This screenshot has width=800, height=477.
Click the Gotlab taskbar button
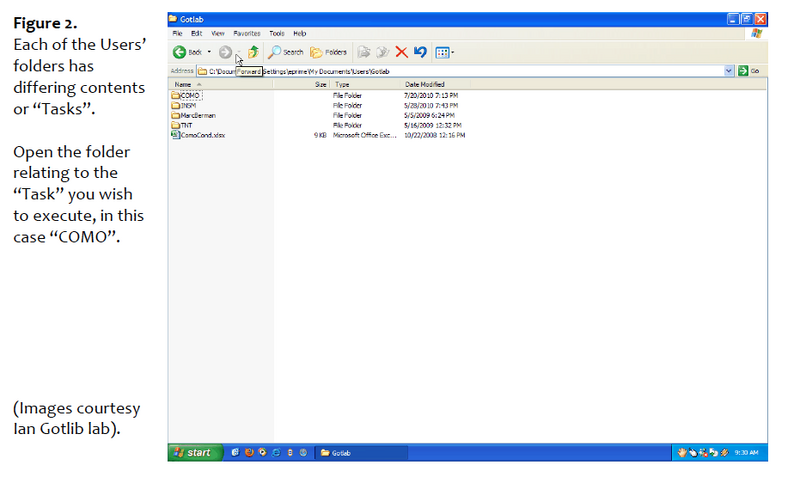coord(362,453)
